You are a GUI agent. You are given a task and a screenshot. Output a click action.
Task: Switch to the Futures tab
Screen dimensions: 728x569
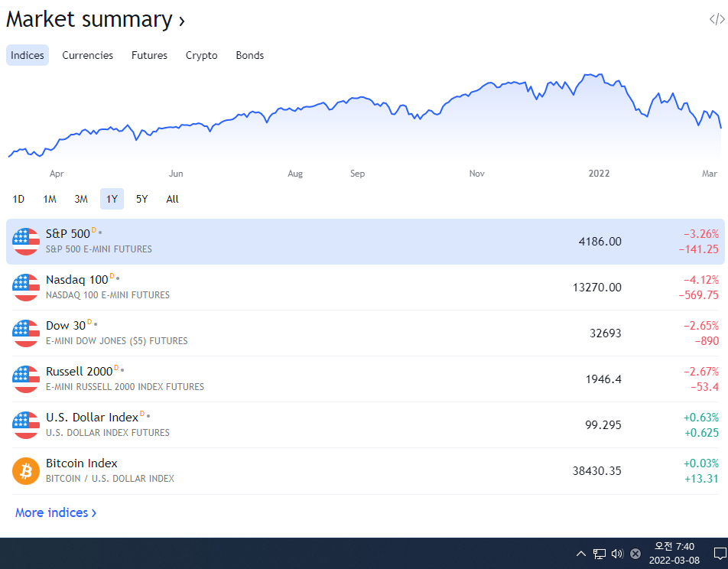coord(149,55)
